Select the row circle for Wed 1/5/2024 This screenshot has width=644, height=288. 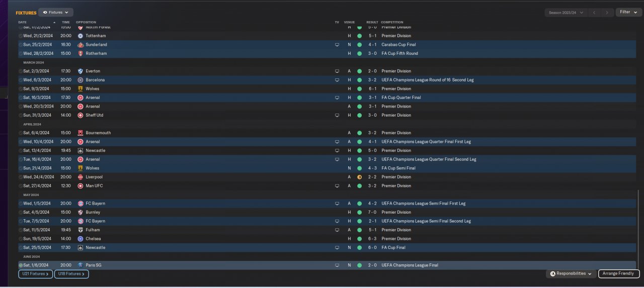tap(21, 204)
